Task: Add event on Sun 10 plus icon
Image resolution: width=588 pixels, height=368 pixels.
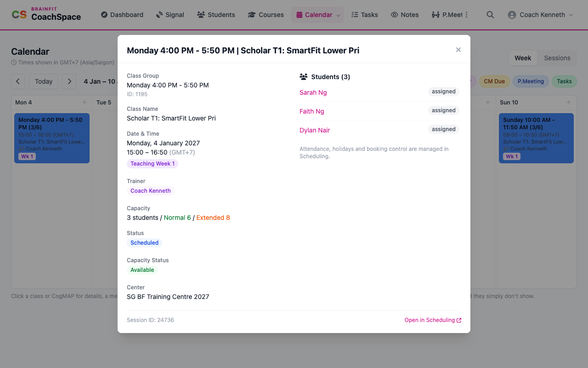Action: click(568, 102)
